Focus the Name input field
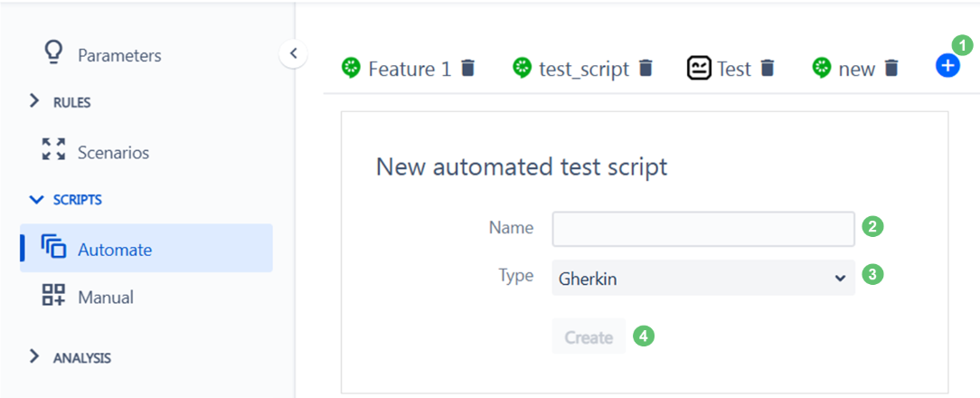 pos(703,229)
